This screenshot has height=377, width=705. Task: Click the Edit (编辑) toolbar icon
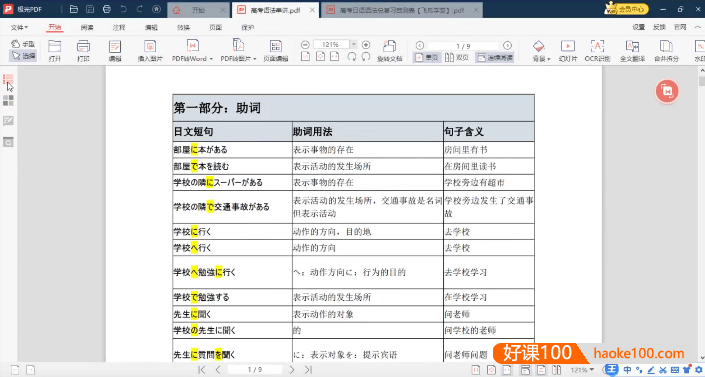pyautogui.click(x=115, y=50)
